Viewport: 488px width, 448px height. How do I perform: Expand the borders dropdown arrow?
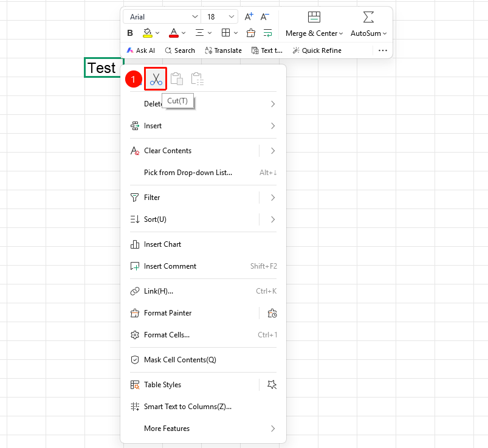point(236,33)
